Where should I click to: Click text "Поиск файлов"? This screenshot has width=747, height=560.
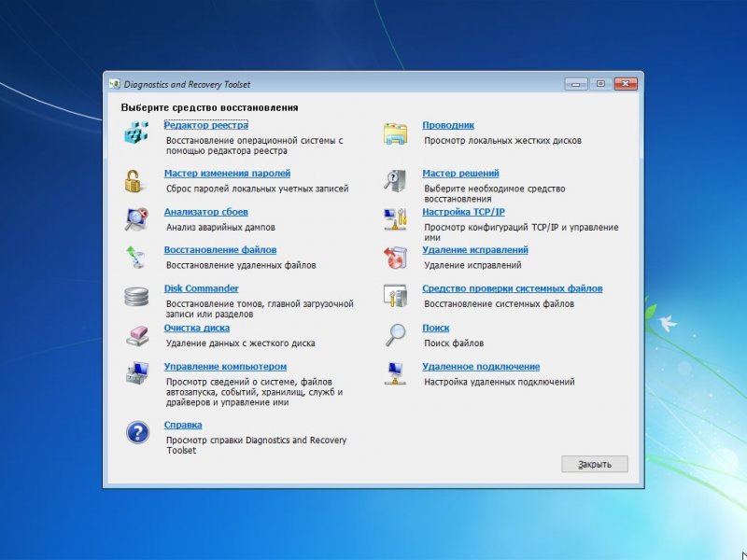pyautogui.click(x=454, y=343)
